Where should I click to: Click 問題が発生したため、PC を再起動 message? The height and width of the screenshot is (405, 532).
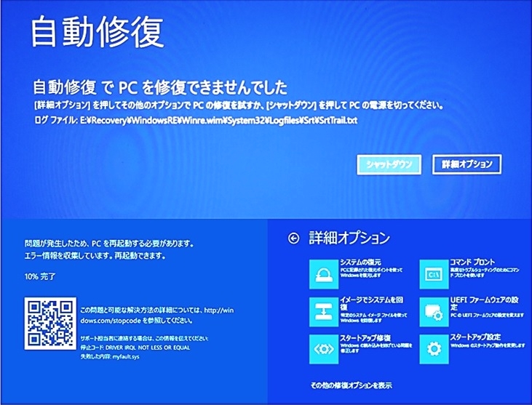click(109, 244)
